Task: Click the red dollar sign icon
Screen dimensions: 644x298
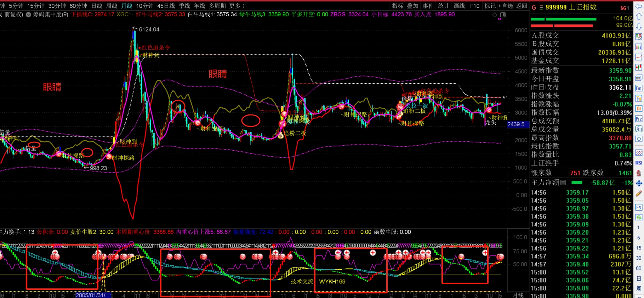Action: pos(639,173)
